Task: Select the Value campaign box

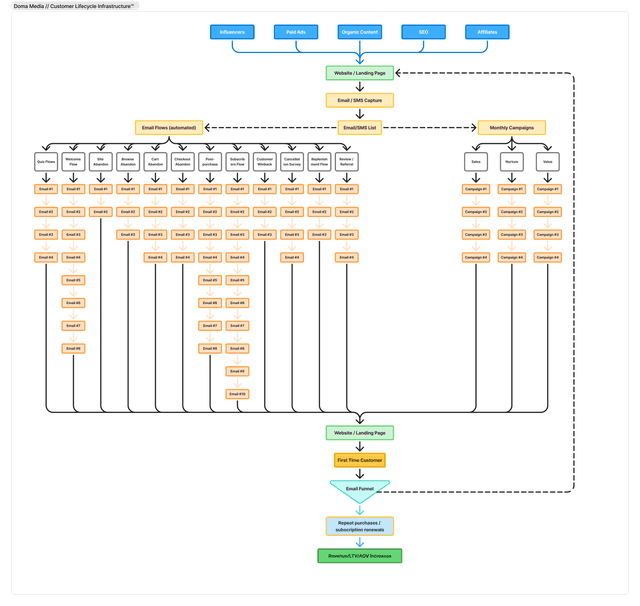Action: (x=548, y=162)
